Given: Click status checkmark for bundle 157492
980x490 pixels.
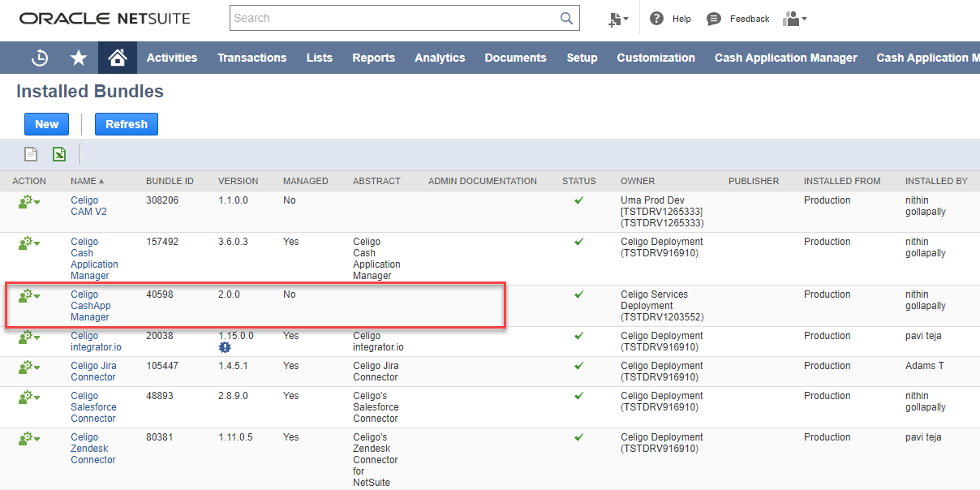Looking at the screenshot, I should point(578,242).
